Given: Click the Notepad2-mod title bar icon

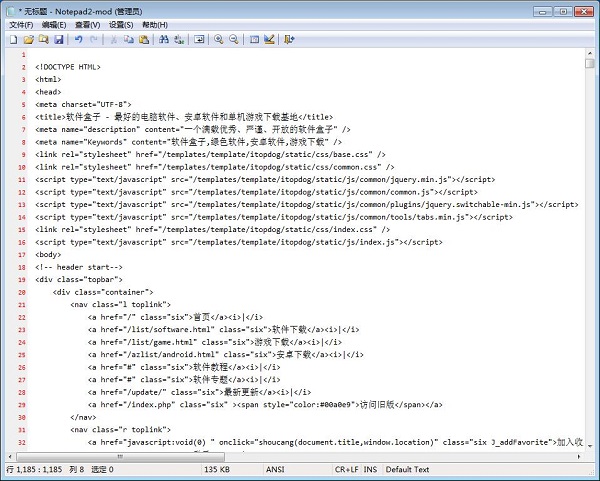Looking at the screenshot, I should tap(10, 11).
